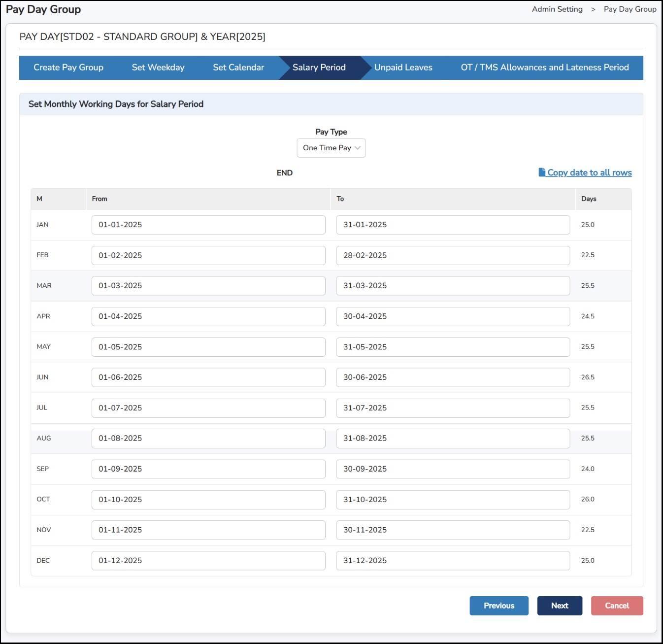
Task: Click the OCT To date 31-10-2025
Action: pos(453,500)
